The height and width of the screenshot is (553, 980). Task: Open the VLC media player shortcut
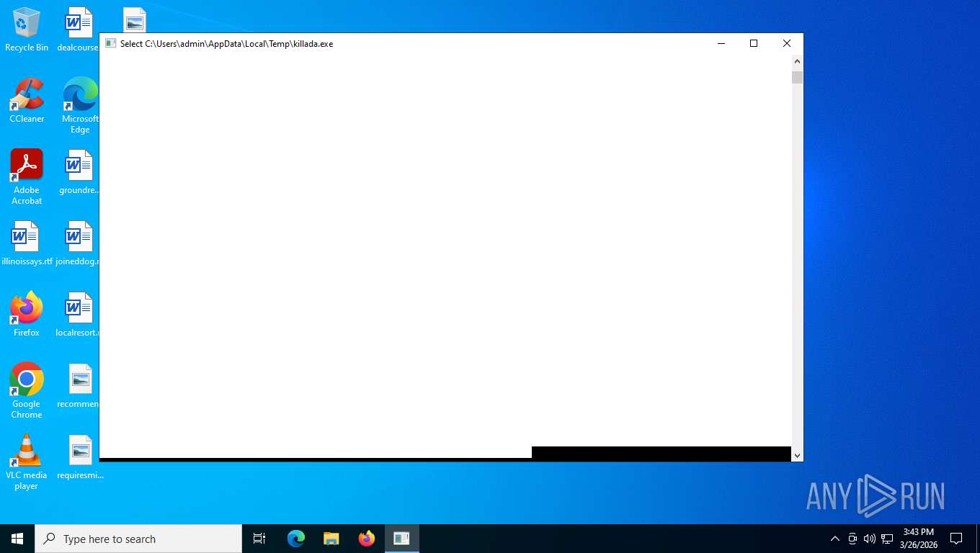[27, 462]
